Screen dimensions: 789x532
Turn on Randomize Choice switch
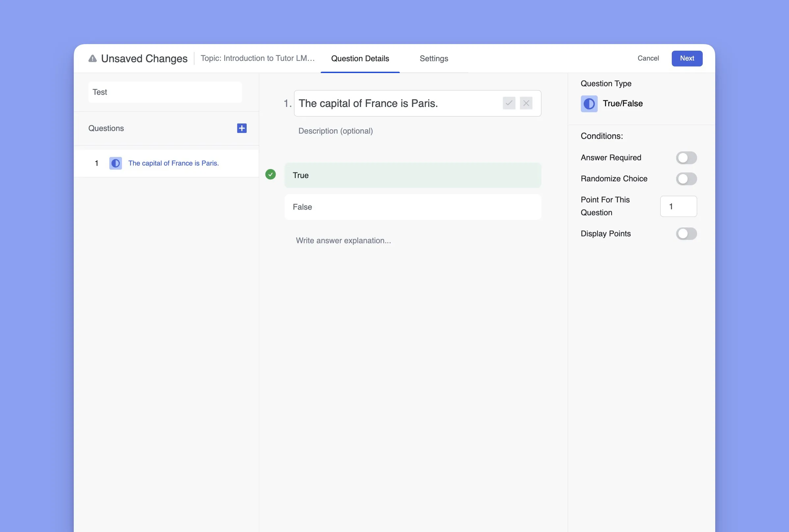[686, 179]
